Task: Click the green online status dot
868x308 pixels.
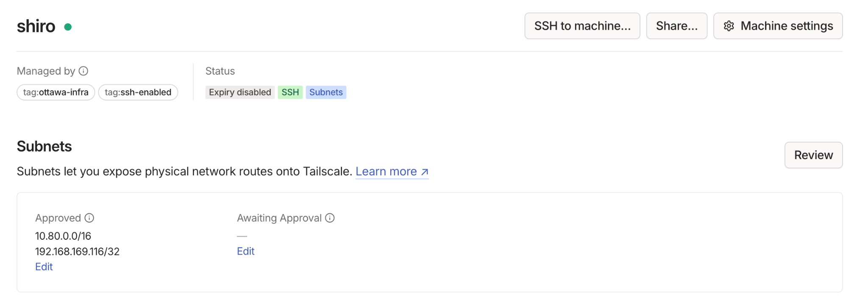Action: point(68,27)
